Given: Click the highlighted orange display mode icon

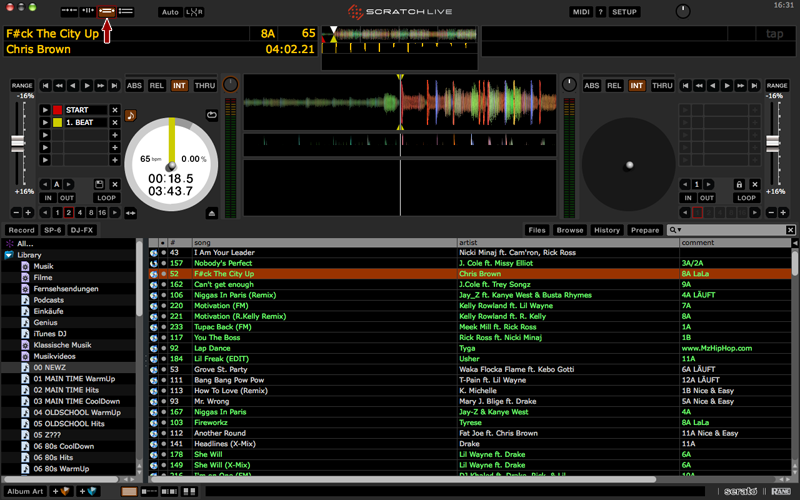Looking at the screenshot, I should click(x=105, y=12).
